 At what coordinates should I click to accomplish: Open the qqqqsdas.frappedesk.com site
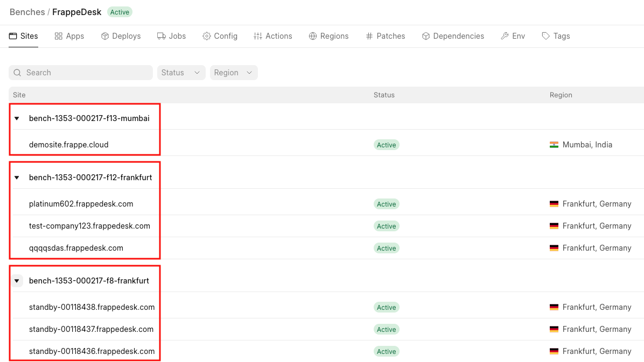coord(76,248)
